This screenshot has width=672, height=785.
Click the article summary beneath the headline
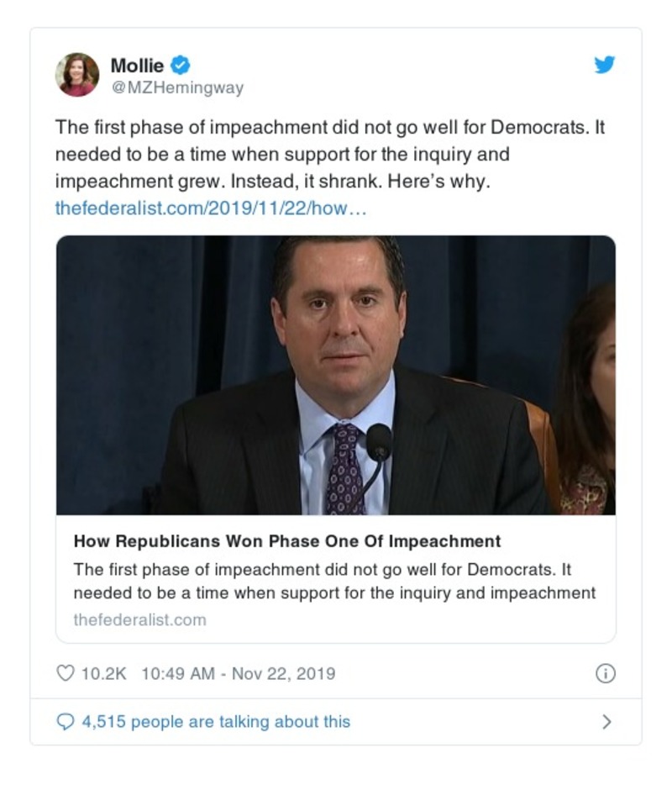[334, 581]
